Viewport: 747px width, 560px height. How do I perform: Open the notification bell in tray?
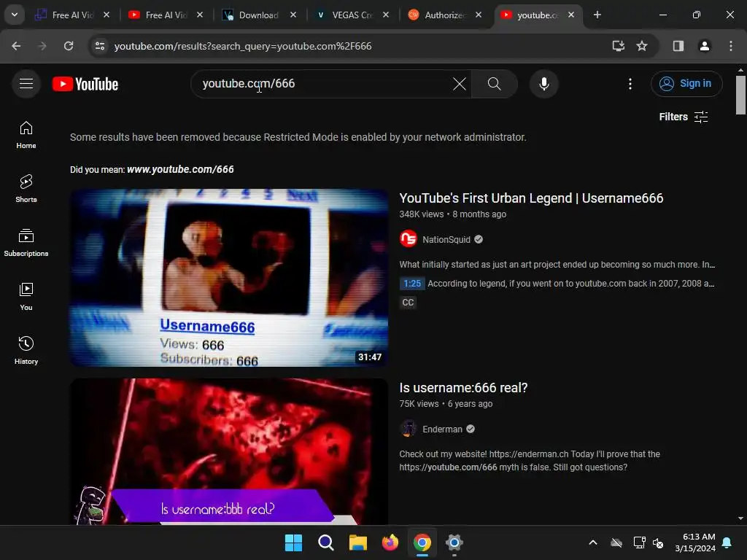[727, 542]
